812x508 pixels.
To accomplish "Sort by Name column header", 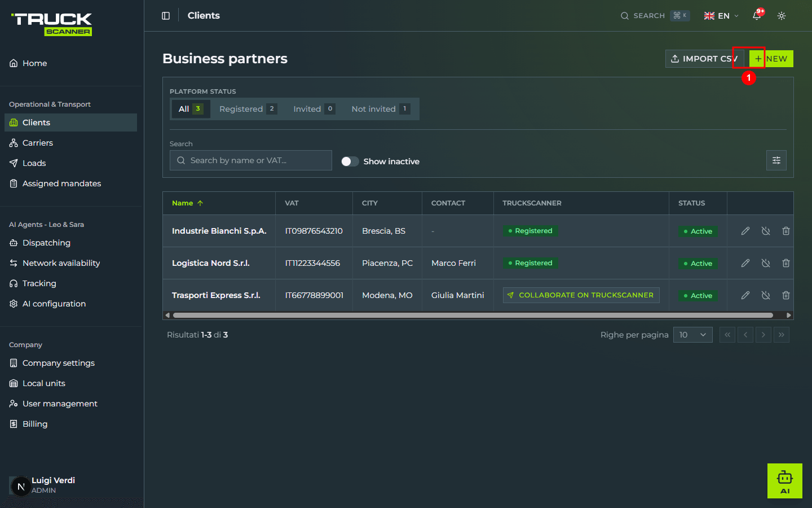I will pyautogui.click(x=187, y=203).
